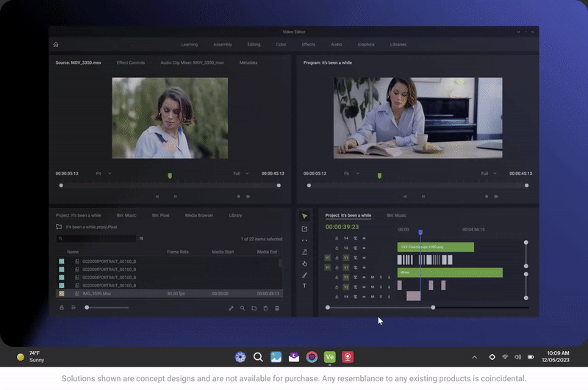Switch to the Color workspace tab

pos(282,45)
